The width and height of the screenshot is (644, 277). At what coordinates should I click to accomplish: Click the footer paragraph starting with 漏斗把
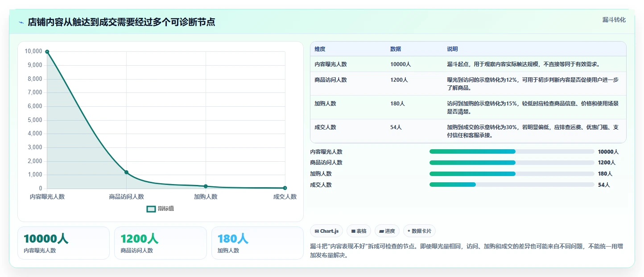466,251
